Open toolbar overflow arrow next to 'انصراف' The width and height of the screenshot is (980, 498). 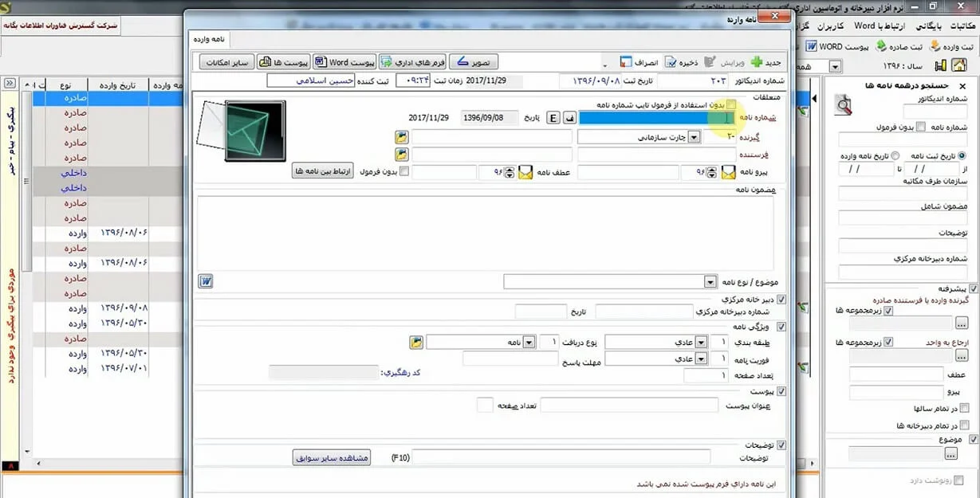tap(604, 64)
